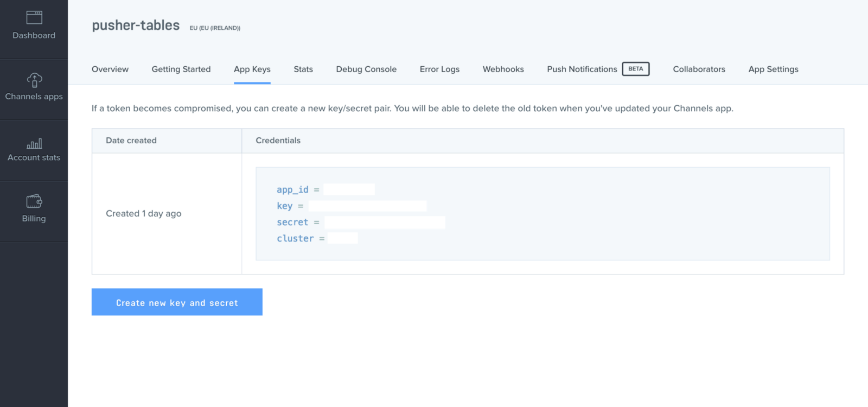Go to the Debug Console tab
This screenshot has width=868, height=407.
[x=366, y=69]
